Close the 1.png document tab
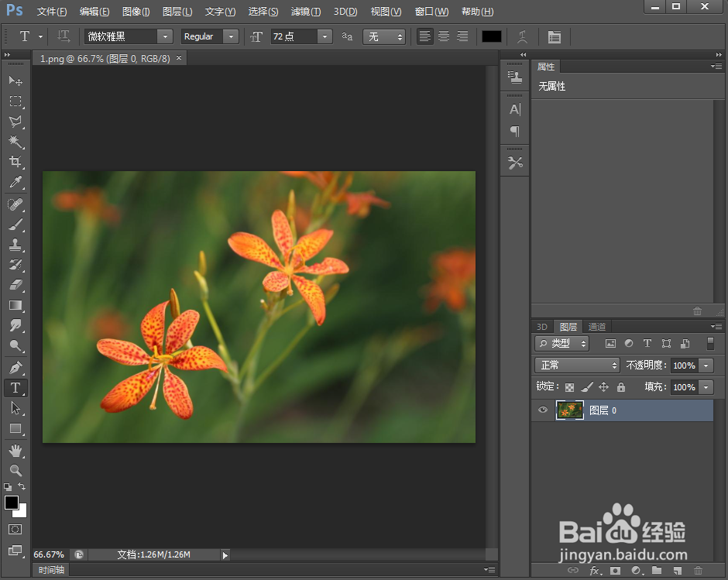728x580 pixels. pyautogui.click(x=179, y=58)
